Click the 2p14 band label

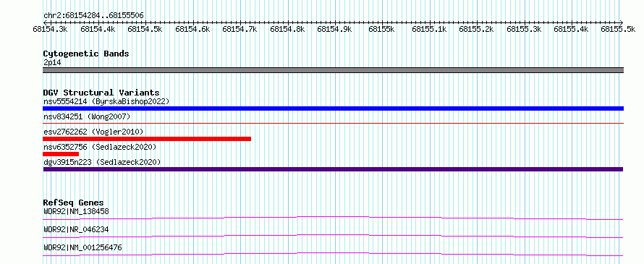[x=52, y=63]
